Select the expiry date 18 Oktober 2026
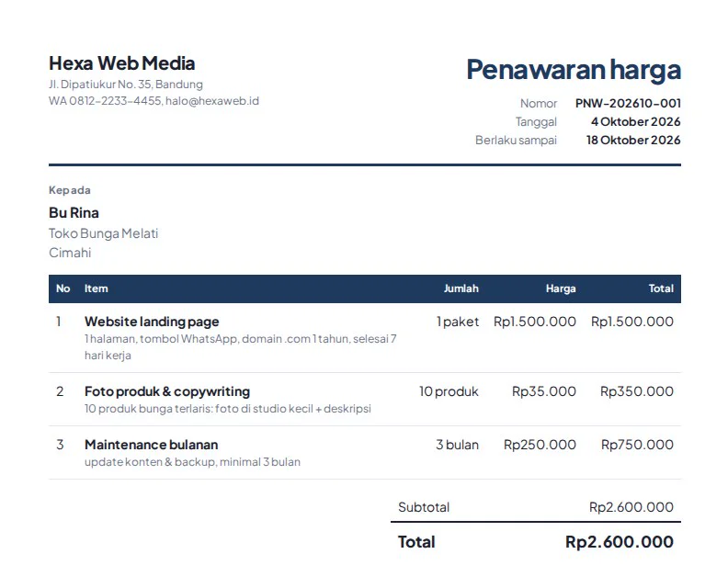Image resolution: width=728 pixels, height=588 pixels. pyautogui.click(x=633, y=141)
